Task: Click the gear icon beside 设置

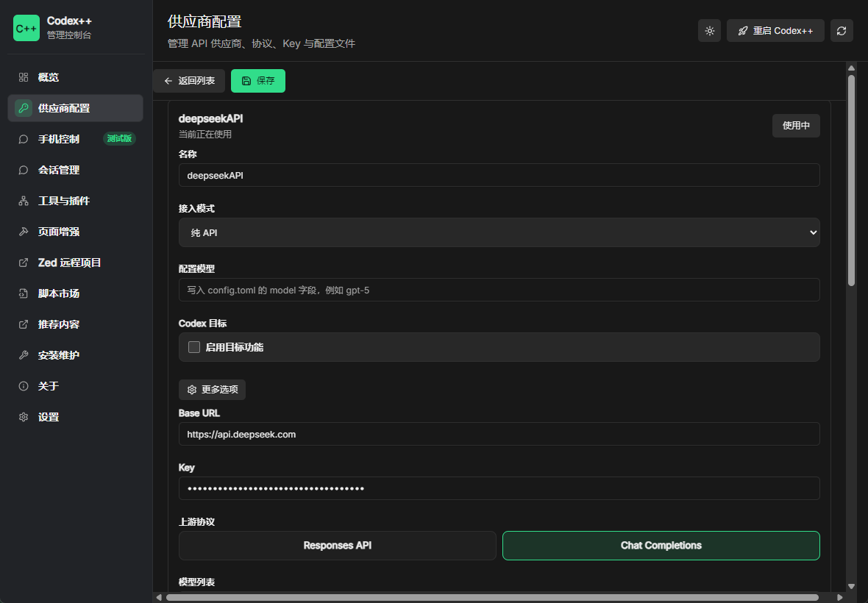Action: (x=24, y=417)
